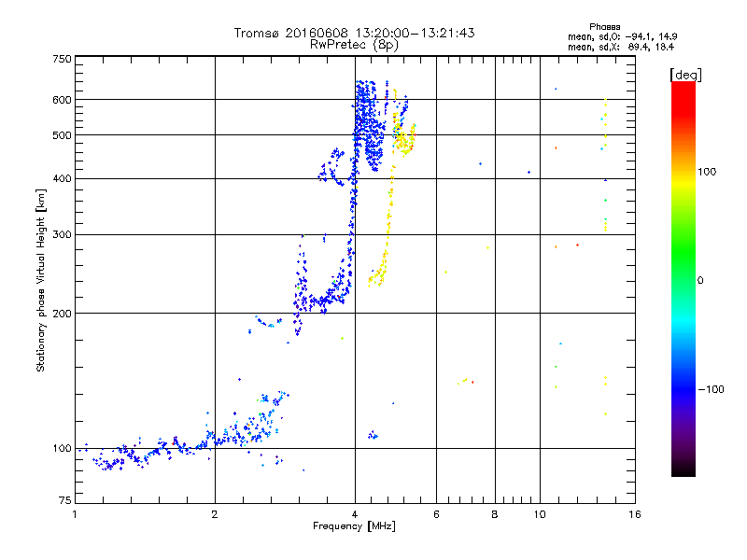The height and width of the screenshot is (560, 747).
Task: Select the 'mean, sd,X: 89.4, 18.4' line
Action: (x=621, y=48)
